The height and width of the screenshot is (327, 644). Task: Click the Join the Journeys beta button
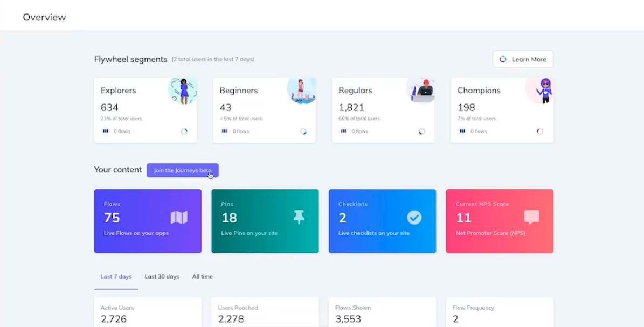click(x=182, y=170)
